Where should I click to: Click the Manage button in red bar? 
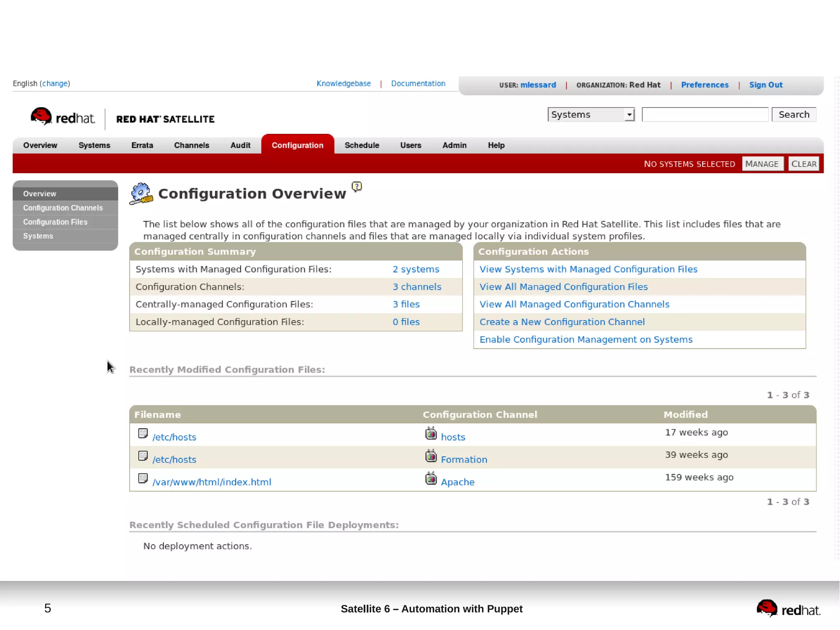(762, 164)
